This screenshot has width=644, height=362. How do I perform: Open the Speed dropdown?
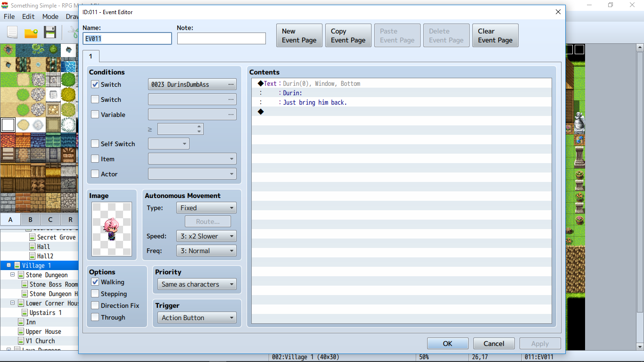pyautogui.click(x=206, y=236)
